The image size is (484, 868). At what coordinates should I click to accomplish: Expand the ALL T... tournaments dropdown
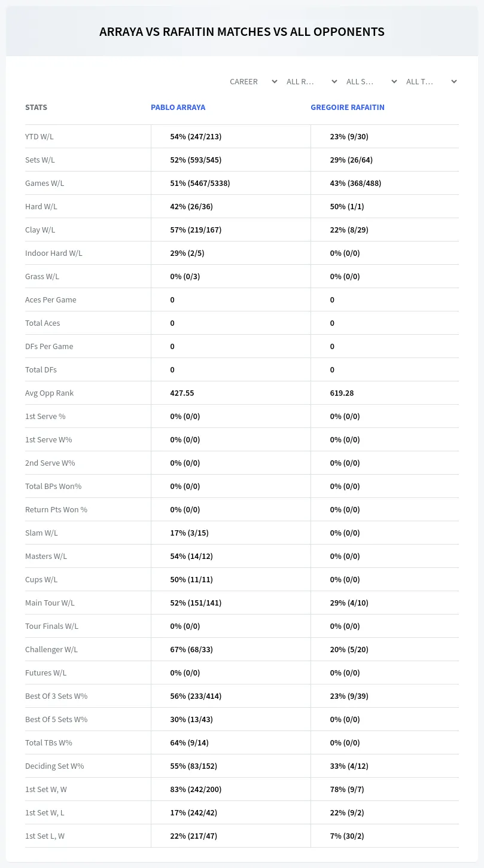pos(431,81)
